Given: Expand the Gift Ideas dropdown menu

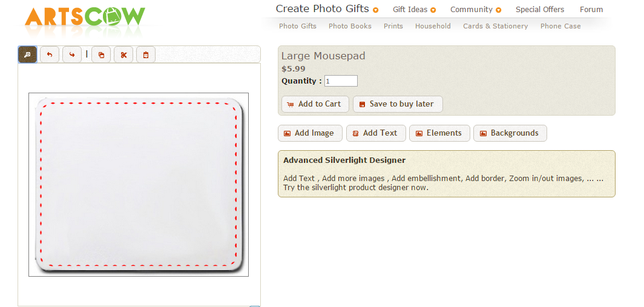Looking at the screenshot, I should tap(433, 10).
